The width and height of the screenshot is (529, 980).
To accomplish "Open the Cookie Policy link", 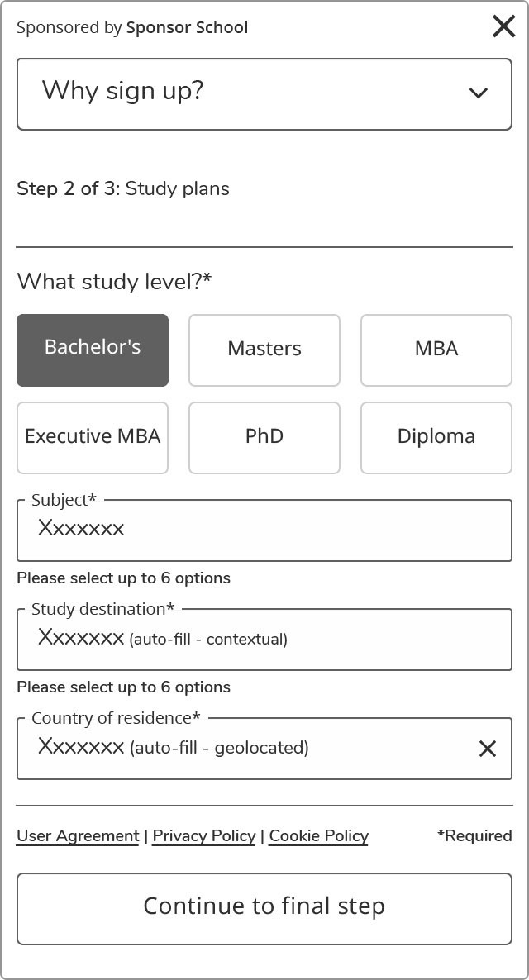I will click(318, 836).
